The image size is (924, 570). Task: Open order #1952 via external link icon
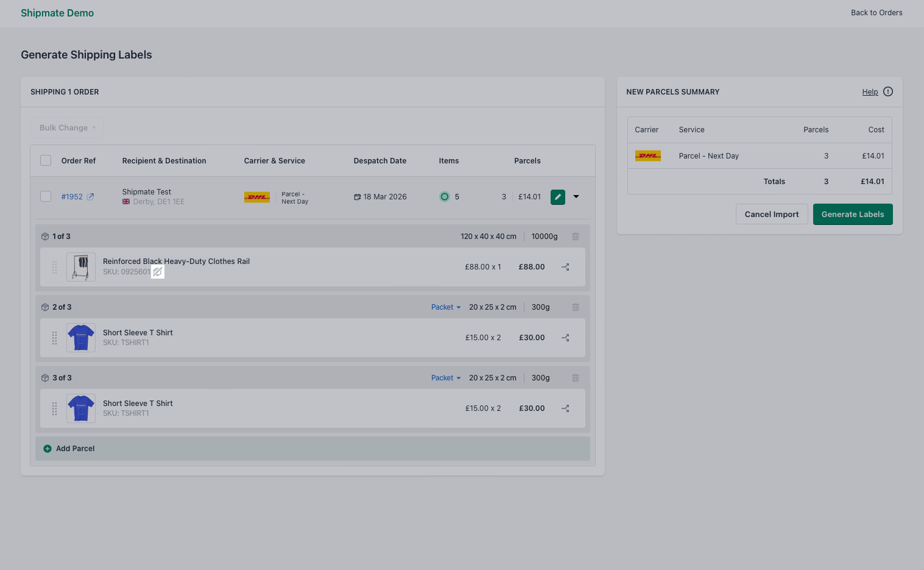(90, 196)
